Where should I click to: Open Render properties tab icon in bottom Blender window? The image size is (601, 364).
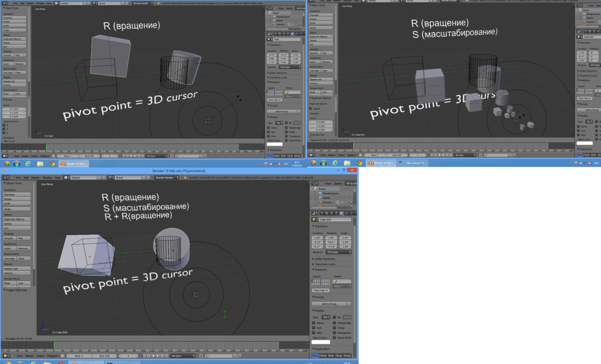point(322,213)
